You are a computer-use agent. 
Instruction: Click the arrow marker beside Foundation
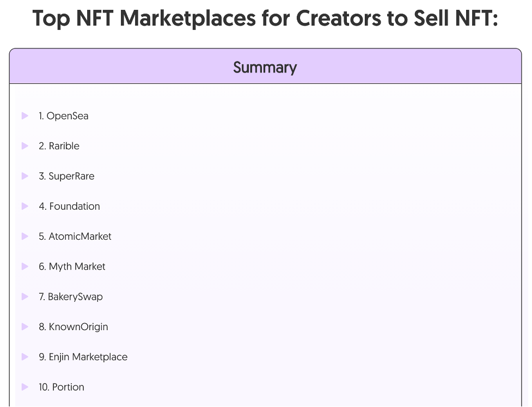pyautogui.click(x=25, y=206)
